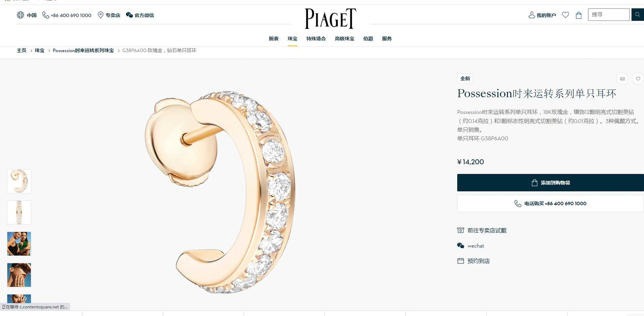Click inside the 搜寻 search field
Viewport: 644px width, 316px height.
609,15
